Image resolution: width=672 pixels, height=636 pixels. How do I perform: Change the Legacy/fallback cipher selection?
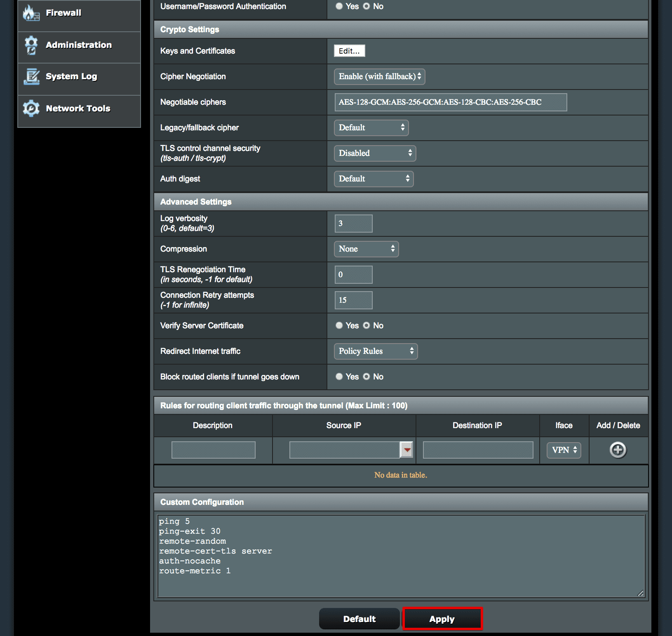[x=371, y=127]
